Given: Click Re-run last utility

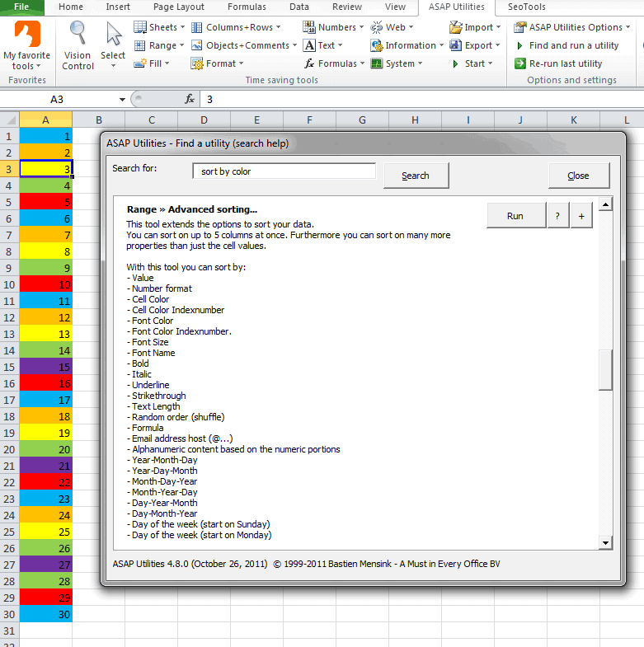Looking at the screenshot, I should click(x=566, y=63).
